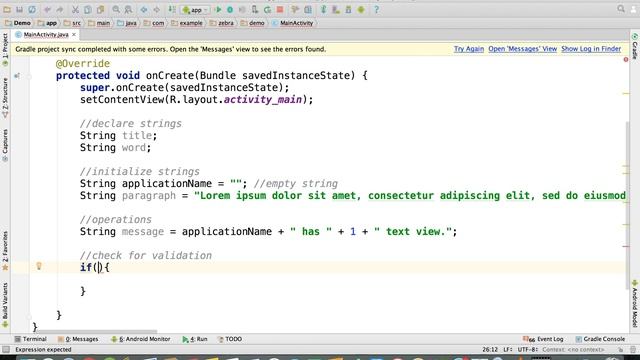The height and width of the screenshot is (360, 640).
Task: Click the navigate Forward arrow icon
Action: 156,9
